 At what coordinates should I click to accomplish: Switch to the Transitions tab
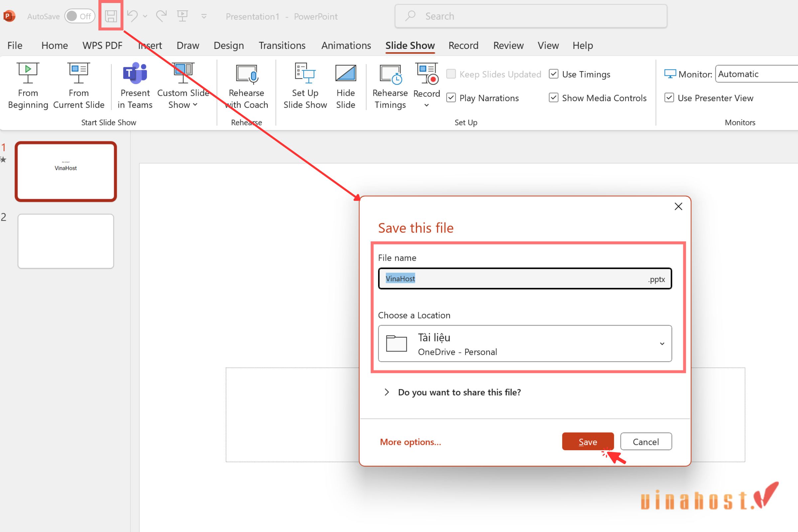coord(282,46)
